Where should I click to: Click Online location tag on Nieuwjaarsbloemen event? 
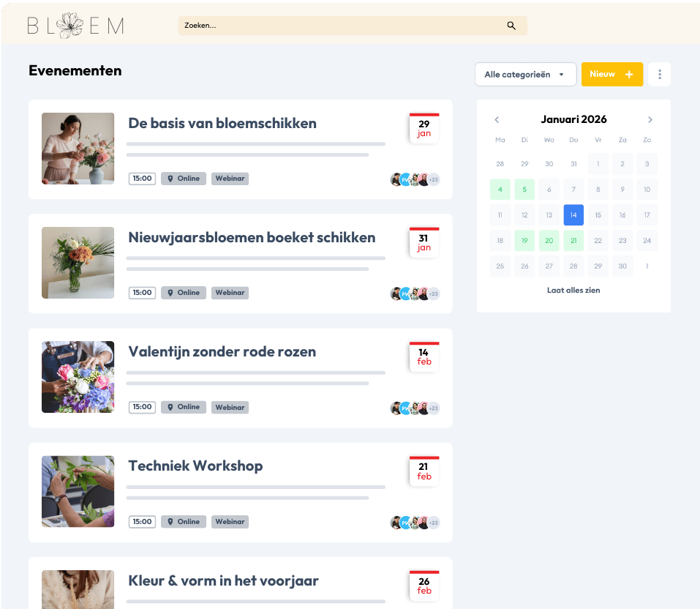(x=184, y=293)
